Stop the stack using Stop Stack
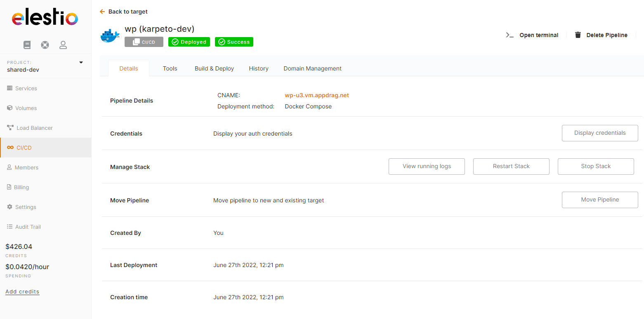644x319 pixels. pyautogui.click(x=596, y=167)
